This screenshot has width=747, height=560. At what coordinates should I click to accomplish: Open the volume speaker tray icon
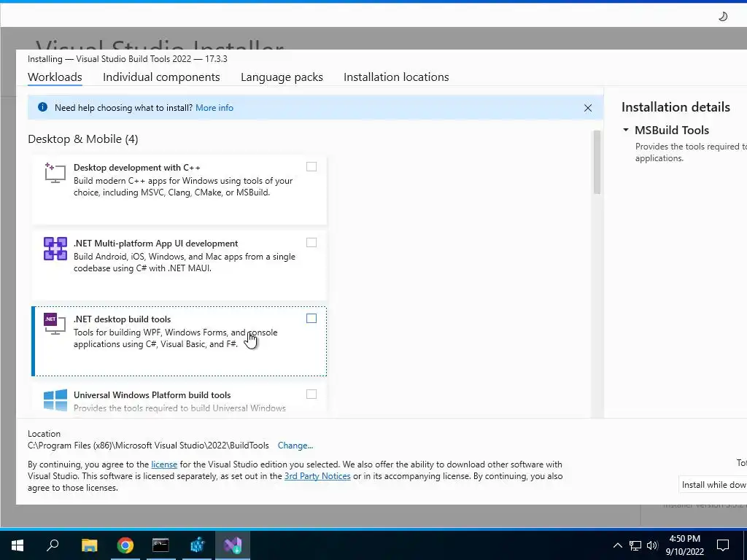[x=652, y=545]
